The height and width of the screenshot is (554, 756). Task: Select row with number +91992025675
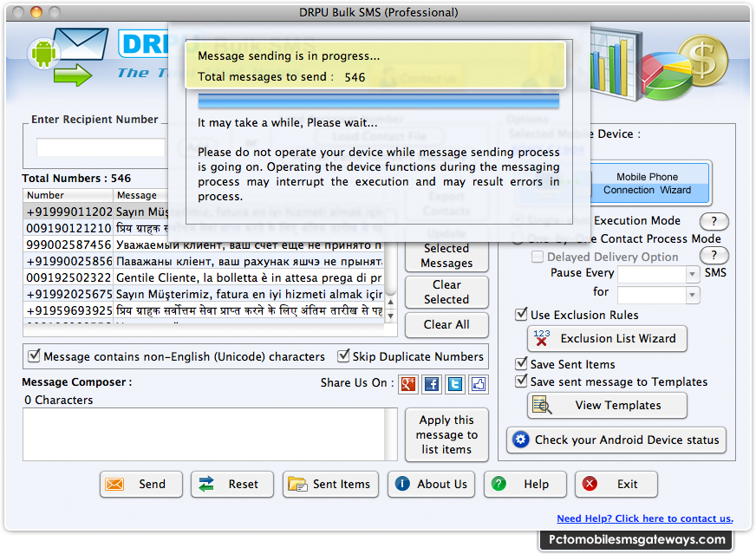[x=204, y=294]
